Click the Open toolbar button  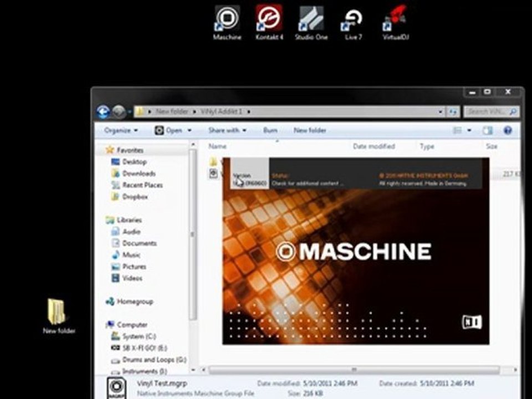point(173,131)
